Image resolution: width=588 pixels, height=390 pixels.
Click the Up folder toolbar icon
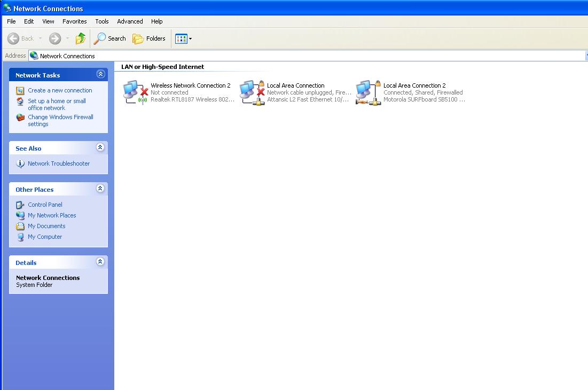[x=81, y=38]
